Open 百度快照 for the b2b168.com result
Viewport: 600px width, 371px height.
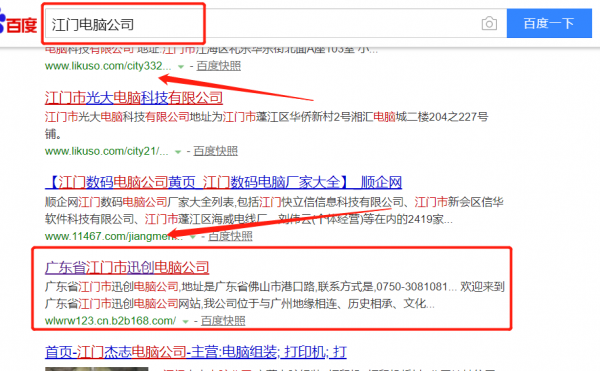click(x=223, y=321)
